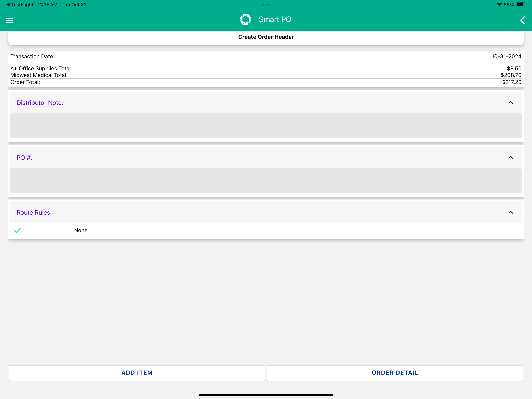Tap the PO #: heading
Viewport: 532px width, 399px height.
tap(24, 158)
